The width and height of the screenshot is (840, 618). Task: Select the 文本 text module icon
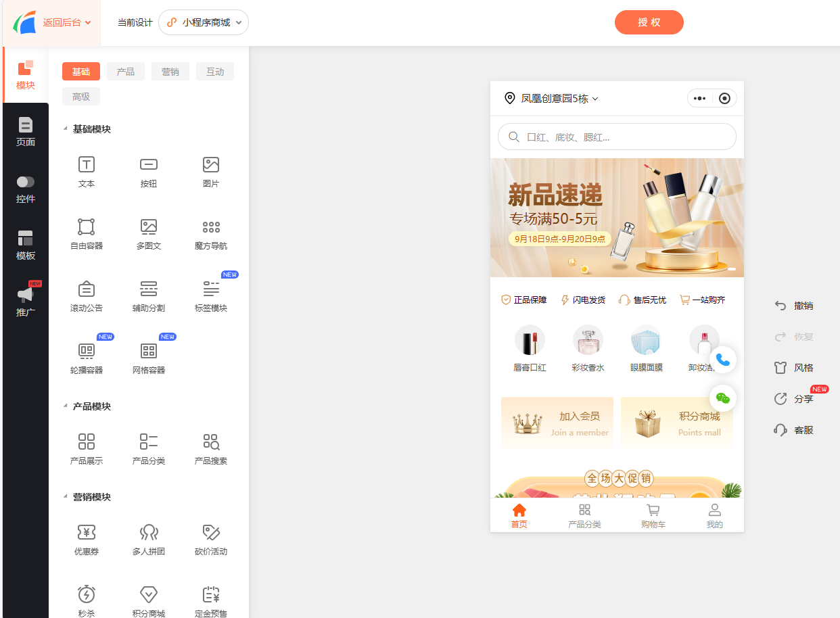coord(87,165)
